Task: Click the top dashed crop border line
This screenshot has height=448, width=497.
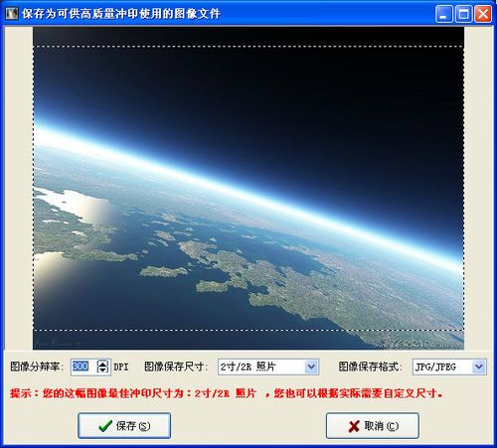Action: [248, 47]
